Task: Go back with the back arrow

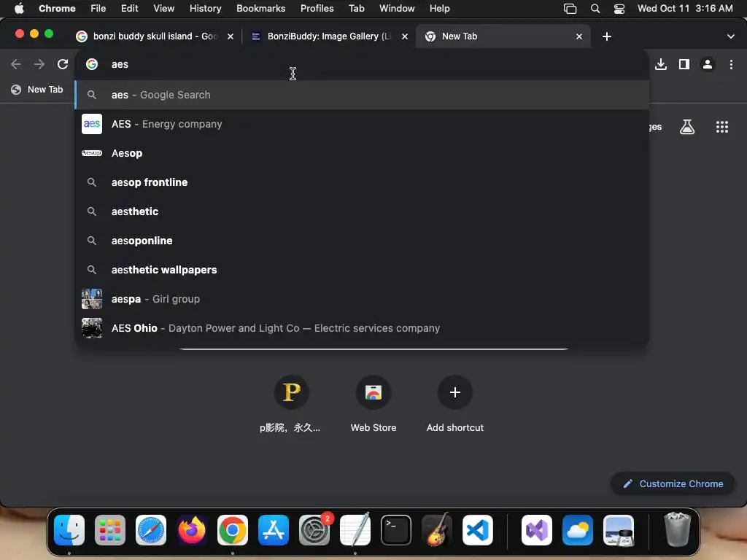Action: pos(16,64)
